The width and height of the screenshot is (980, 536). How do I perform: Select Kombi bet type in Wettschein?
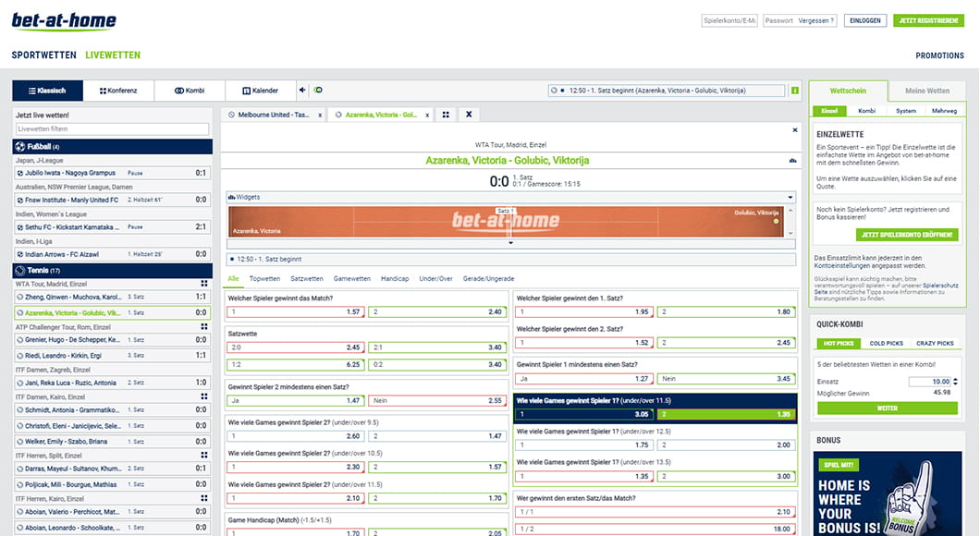pyautogui.click(x=867, y=111)
